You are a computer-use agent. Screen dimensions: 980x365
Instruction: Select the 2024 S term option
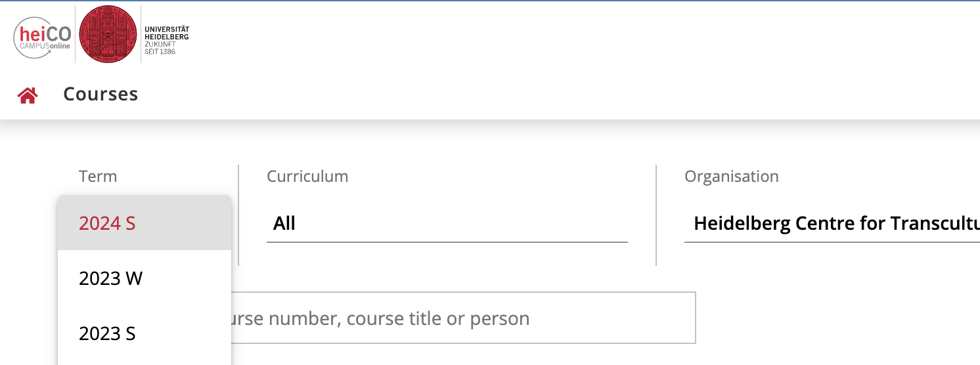145,223
